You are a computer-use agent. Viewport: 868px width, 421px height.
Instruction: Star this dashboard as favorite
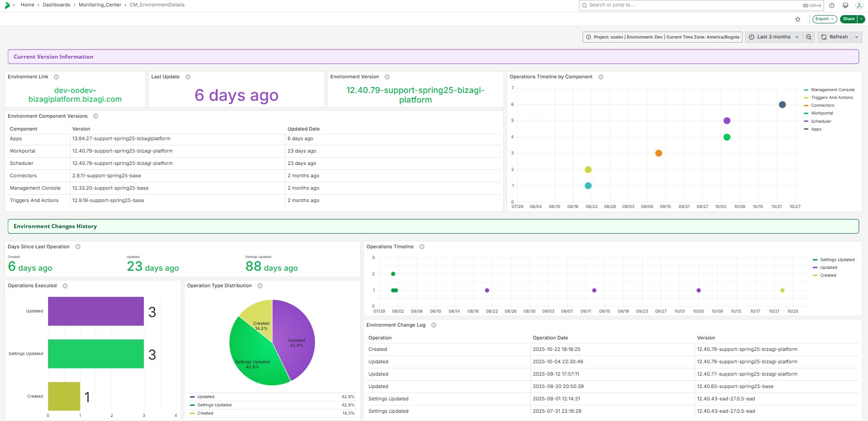click(x=798, y=19)
